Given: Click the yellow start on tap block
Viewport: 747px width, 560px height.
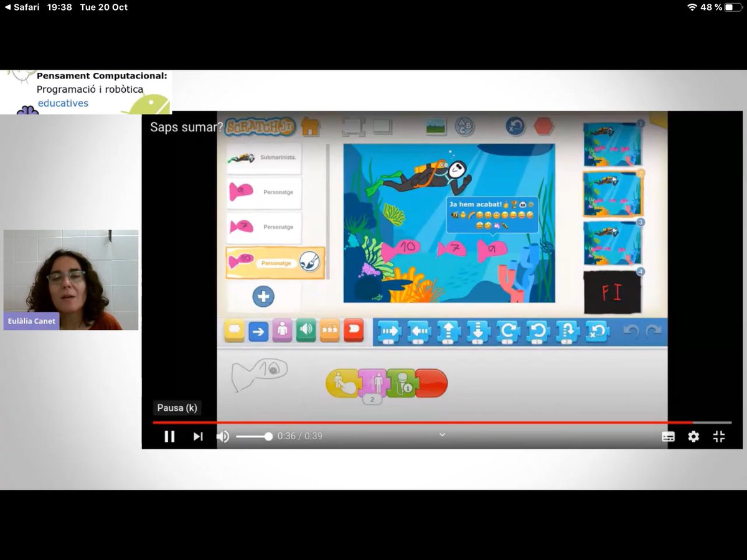Looking at the screenshot, I should pyautogui.click(x=342, y=383).
